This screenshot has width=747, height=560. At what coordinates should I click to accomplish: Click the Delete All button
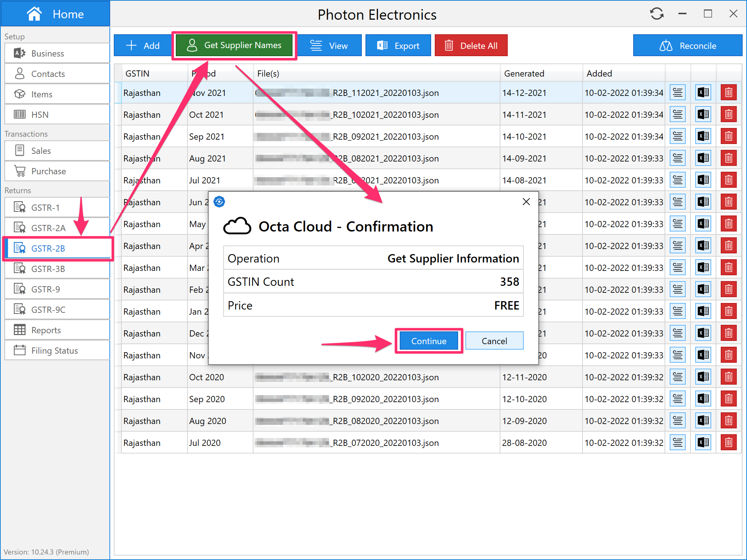pos(471,46)
